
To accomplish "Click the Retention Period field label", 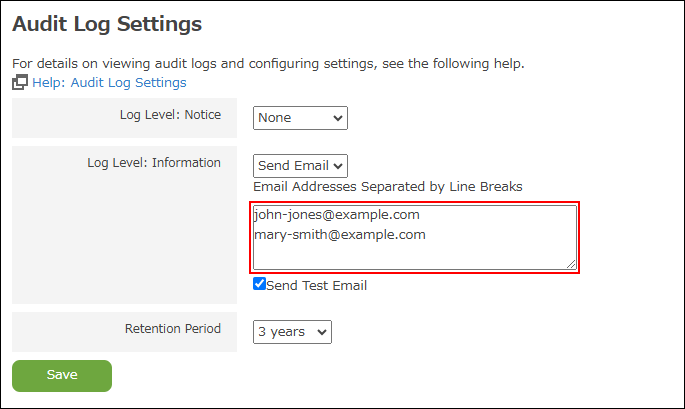I will tap(173, 328).
